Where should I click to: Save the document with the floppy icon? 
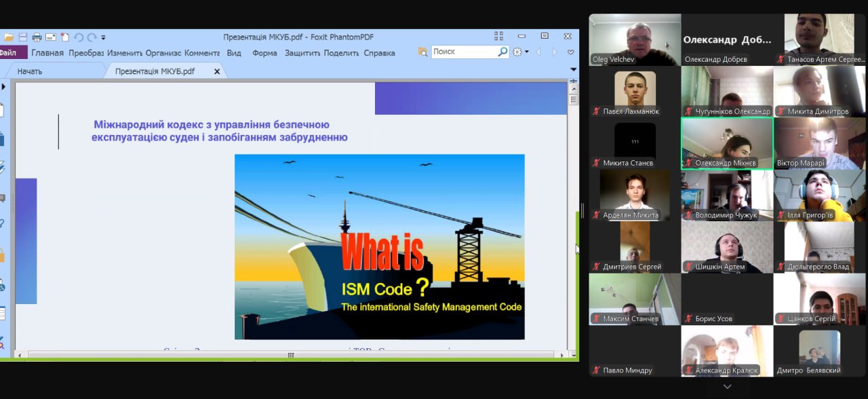[22, 37]
